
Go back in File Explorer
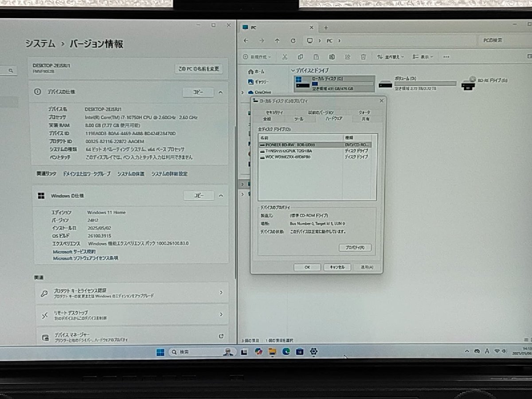click(x=246, y=41)
